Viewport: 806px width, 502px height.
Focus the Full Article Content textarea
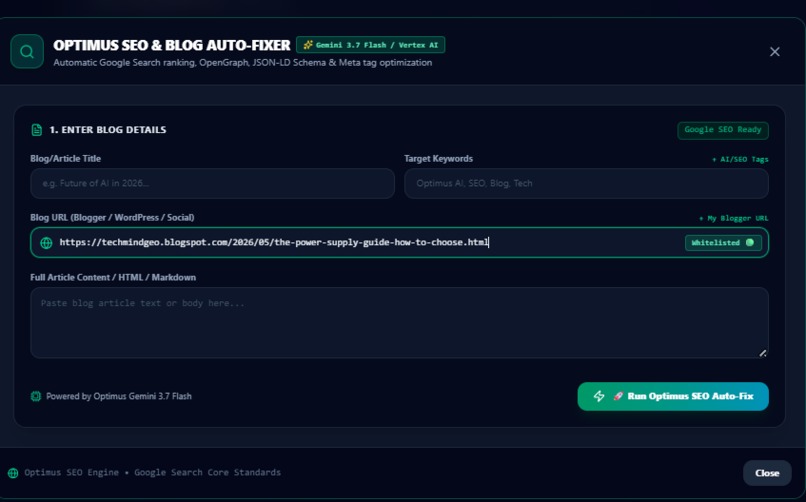coord(399,323)
